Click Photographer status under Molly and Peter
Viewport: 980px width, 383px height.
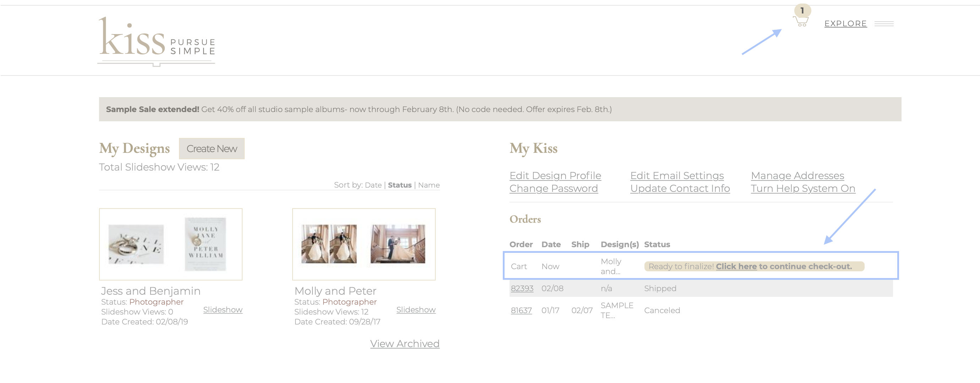pos(350,302)
